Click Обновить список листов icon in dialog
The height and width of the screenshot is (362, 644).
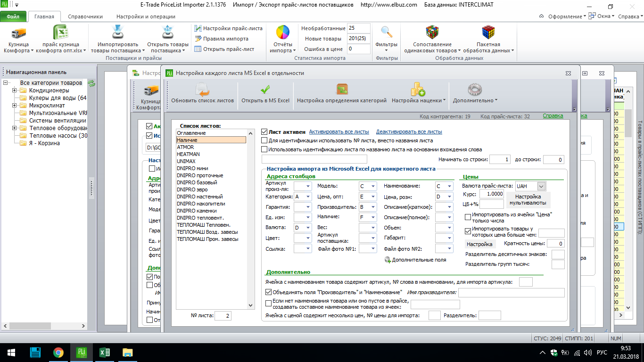pos(202,90)
